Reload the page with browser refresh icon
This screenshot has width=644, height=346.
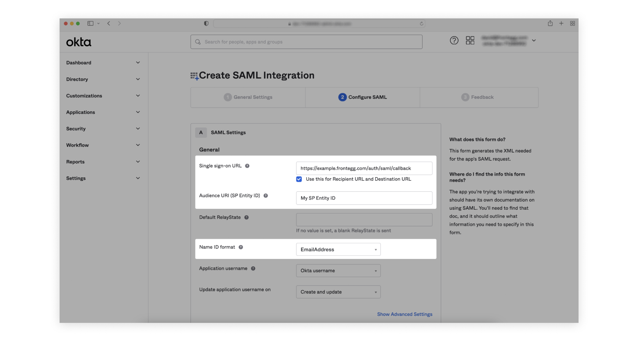pyautogui.click(x=421, y=24)
